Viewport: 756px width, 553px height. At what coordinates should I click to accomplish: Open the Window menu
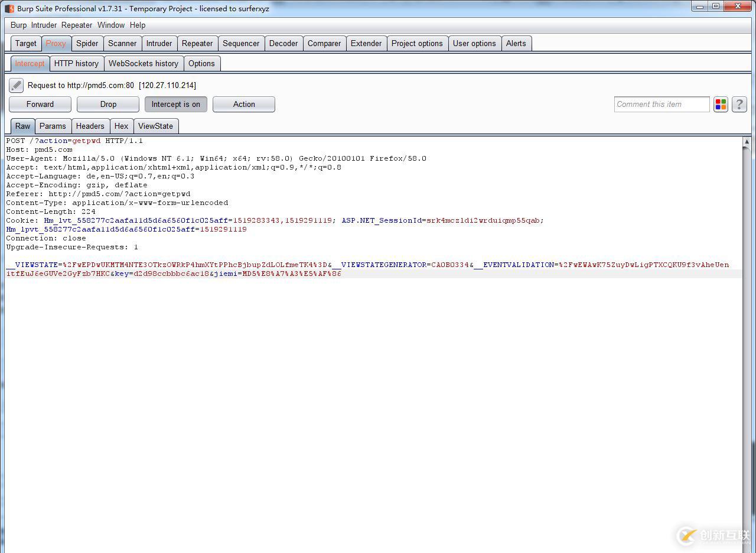click(x=111, y=25)
